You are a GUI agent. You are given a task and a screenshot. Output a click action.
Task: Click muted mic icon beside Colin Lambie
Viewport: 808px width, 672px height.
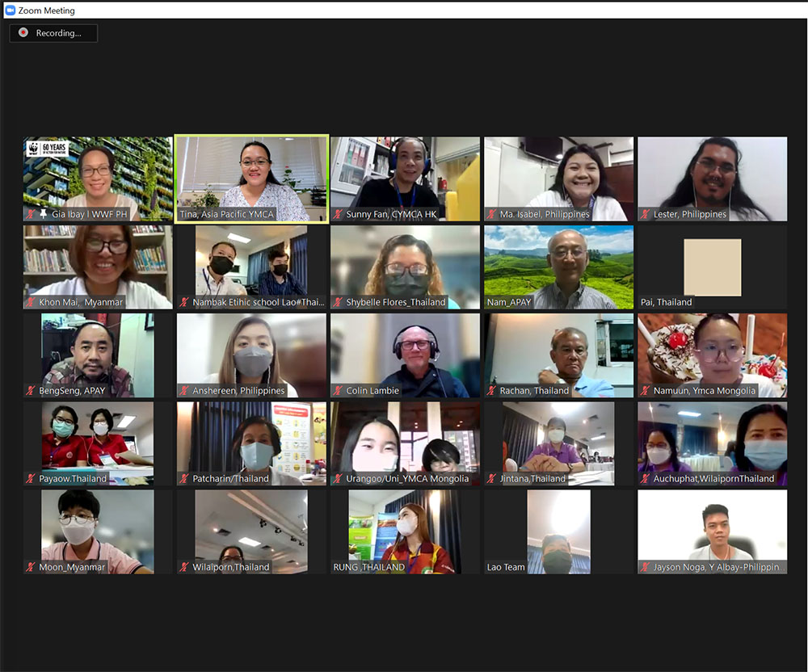(x=339, y=391)
